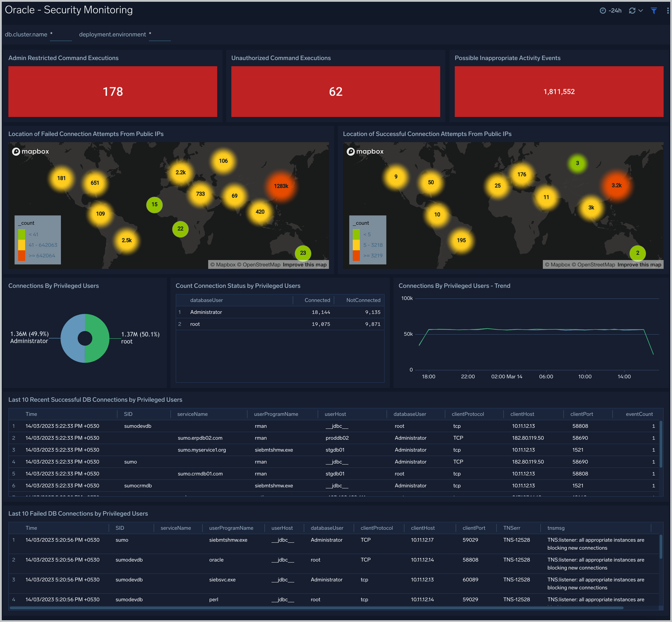Click the Administrator row in status table
Screen dimensions: 672x622
coord(280,312)
